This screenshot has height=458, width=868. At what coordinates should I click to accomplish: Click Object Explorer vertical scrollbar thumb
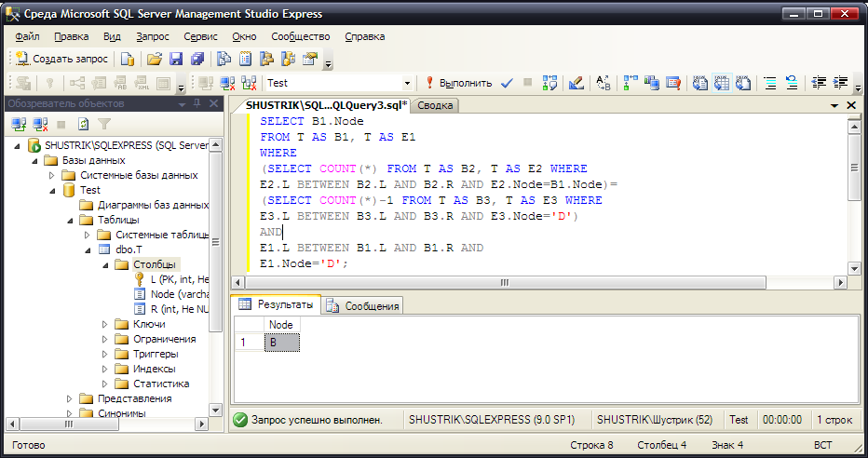click(x=216, y=242)
